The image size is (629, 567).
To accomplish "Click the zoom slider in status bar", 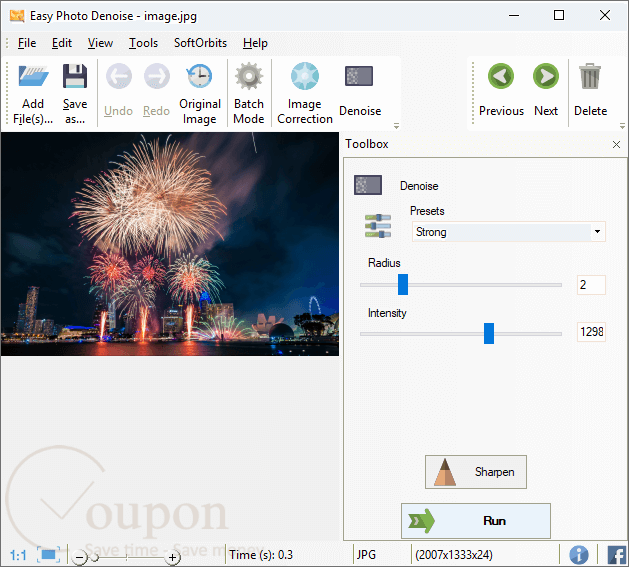I will point(126,557).
